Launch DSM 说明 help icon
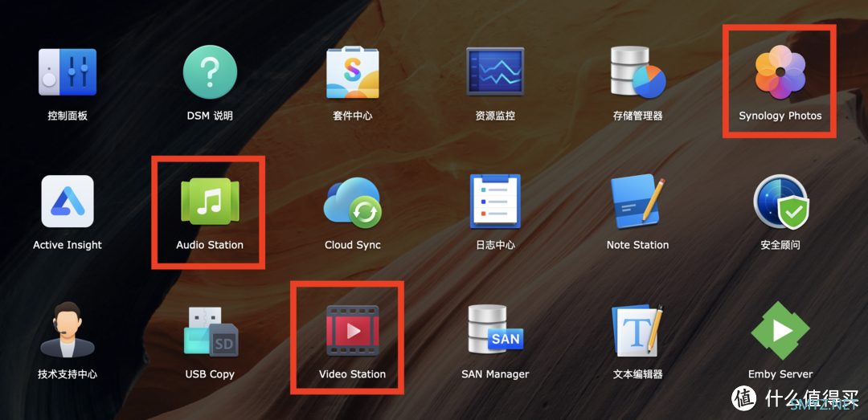The height and width of the screenshot is (420, 868). point(210,73)
